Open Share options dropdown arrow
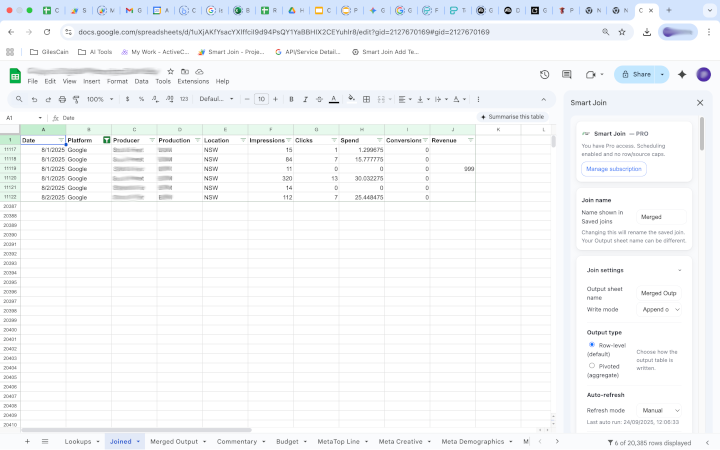Screen dimensions: 720x450 pos(662,74)
